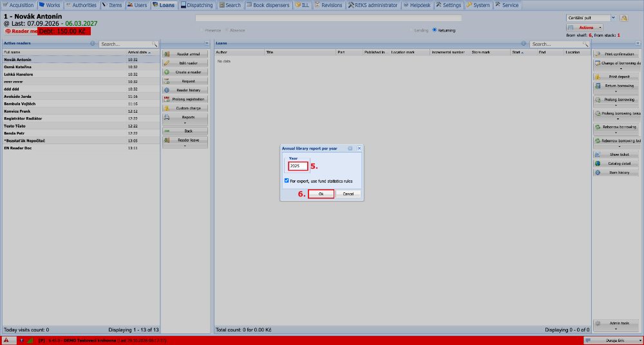Open the red Actions dropdown menu

(585, 28)
